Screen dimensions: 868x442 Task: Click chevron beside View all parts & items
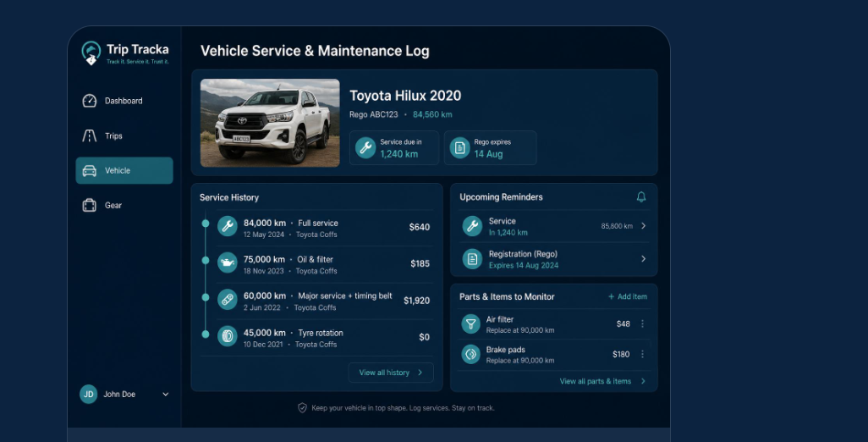(643, 381)
